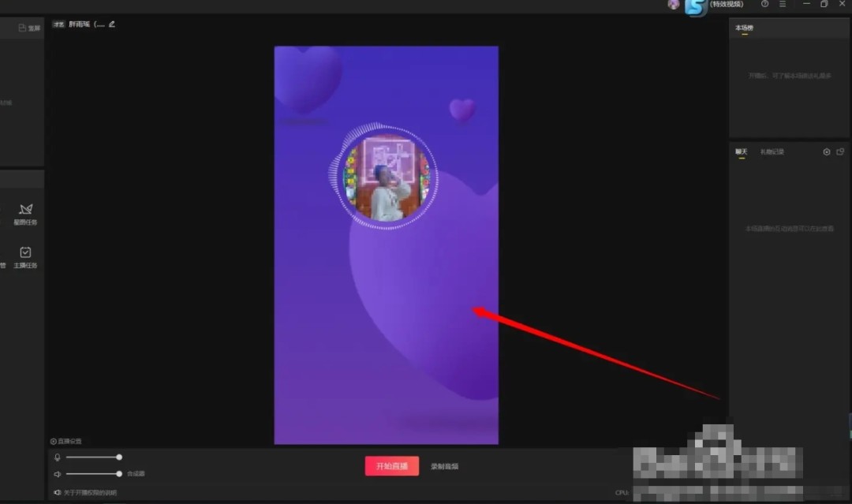Open 关于开播权限的说明 notice link
Screen dimensions: 852x504
pos(89,493)
